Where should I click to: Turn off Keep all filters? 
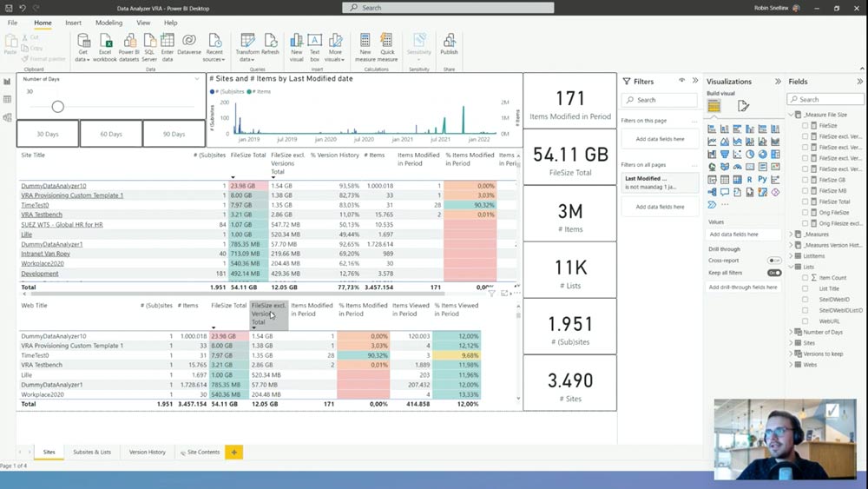774,273
